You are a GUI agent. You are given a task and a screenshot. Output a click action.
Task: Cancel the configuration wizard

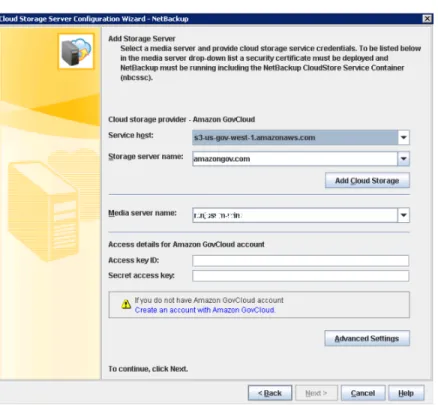[x=363, y=393]
